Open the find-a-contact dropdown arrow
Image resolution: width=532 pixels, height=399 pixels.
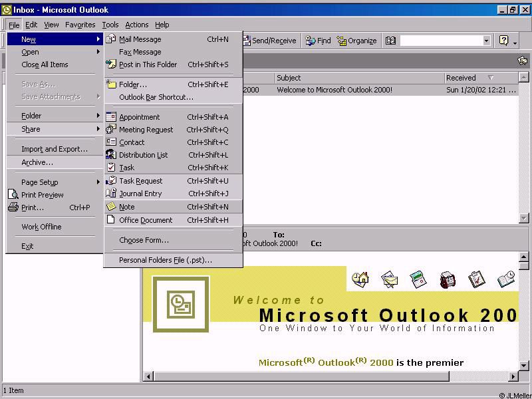coord(486,41)
